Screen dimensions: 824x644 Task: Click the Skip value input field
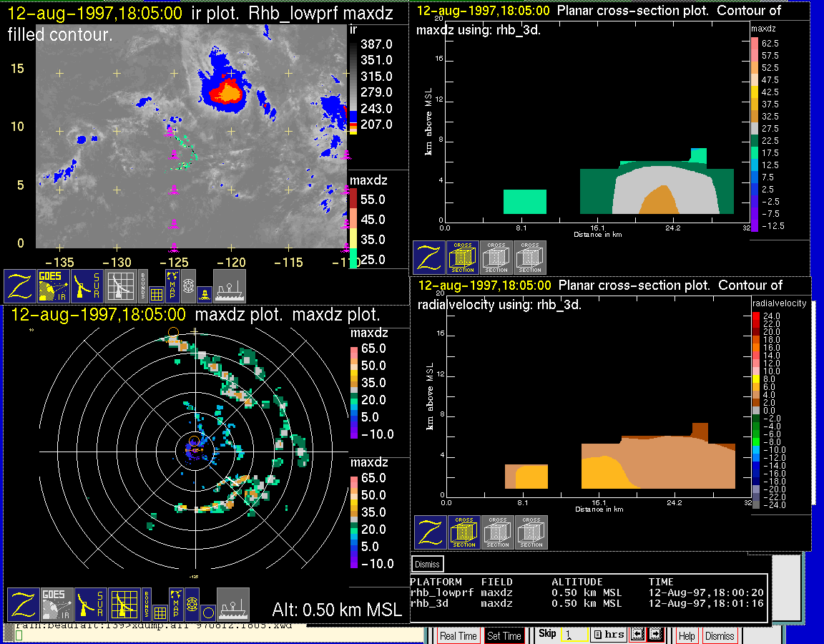pos(574,635)
